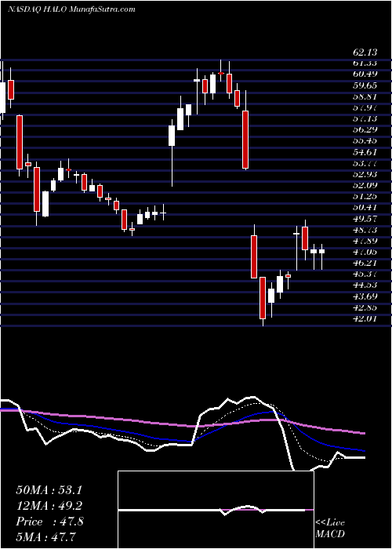Select the 58.81 price label

[365, 96]
